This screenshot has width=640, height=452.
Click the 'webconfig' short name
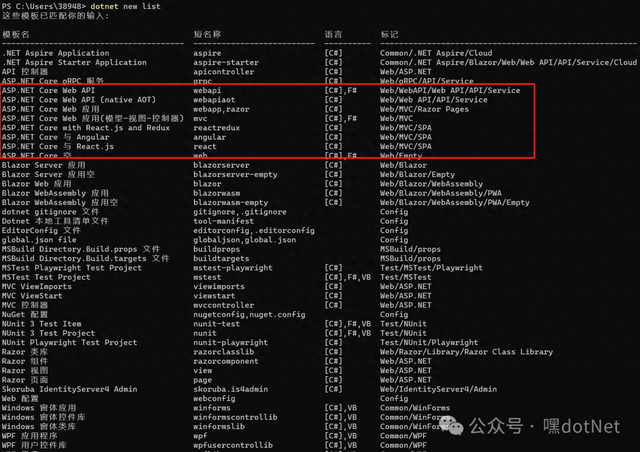click(x=214, y=399)
